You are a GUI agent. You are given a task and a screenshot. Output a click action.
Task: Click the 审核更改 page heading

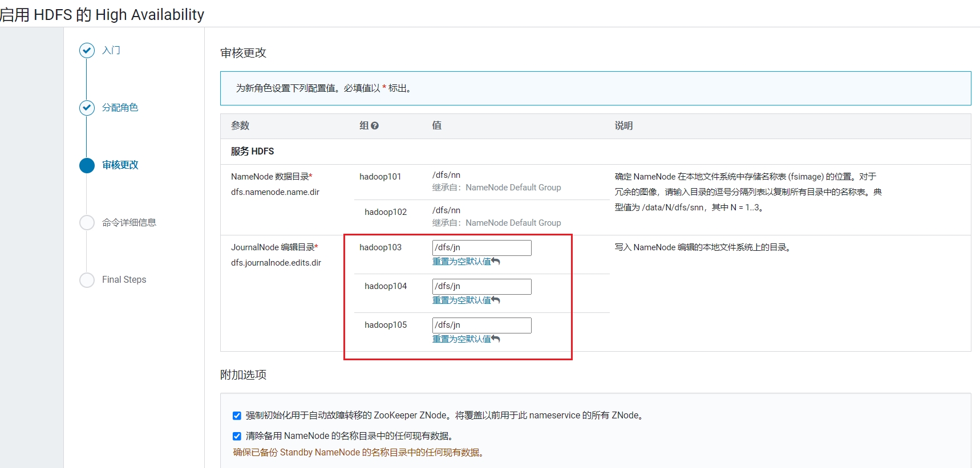pyautogui.click(x=244, y=53)
